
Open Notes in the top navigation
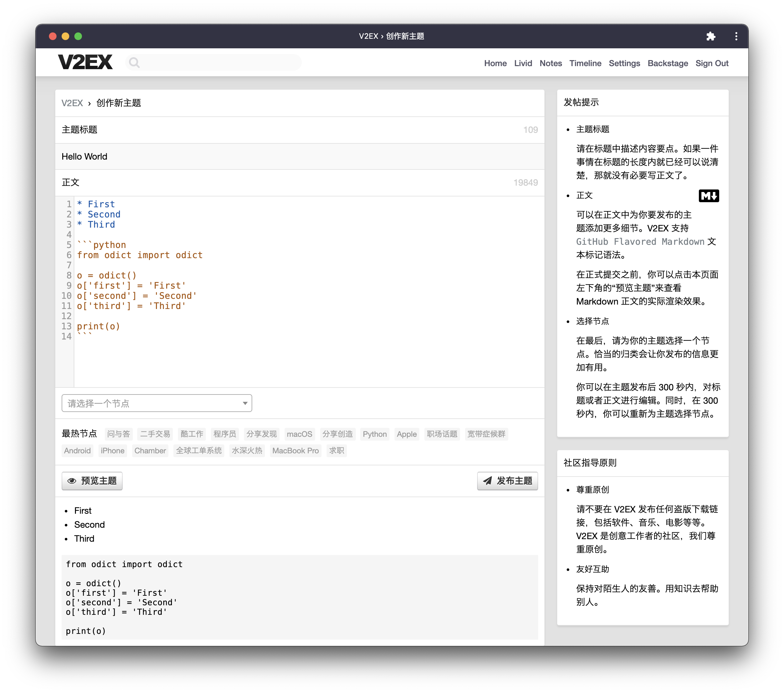[x=551, y=63]
